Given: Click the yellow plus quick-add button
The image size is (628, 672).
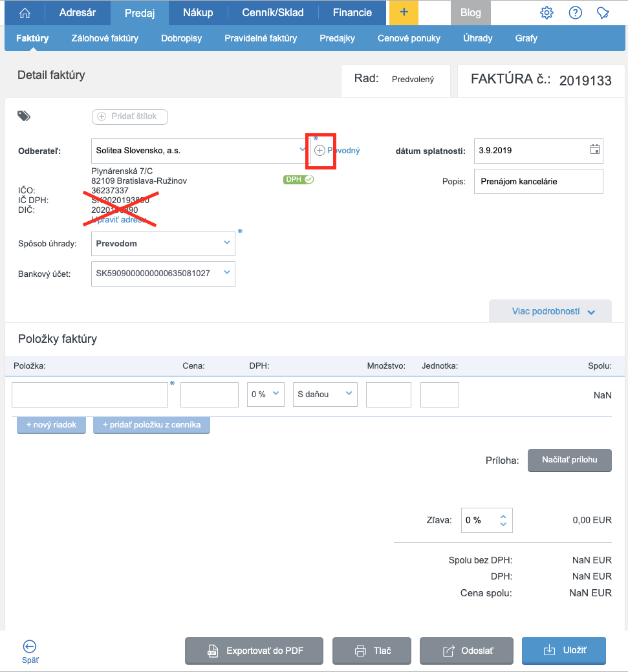Looking at the screenshot, I should pyautogui.click(x=404, y=13).
